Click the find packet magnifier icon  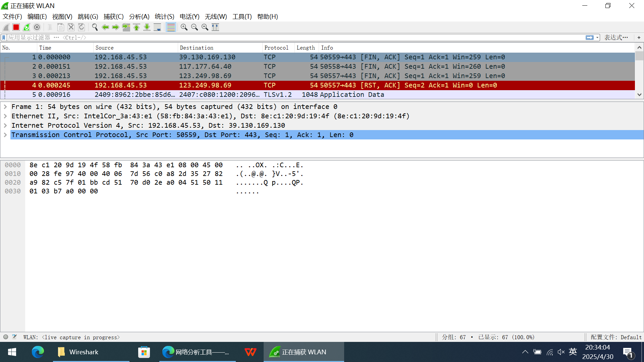[95, 27]
